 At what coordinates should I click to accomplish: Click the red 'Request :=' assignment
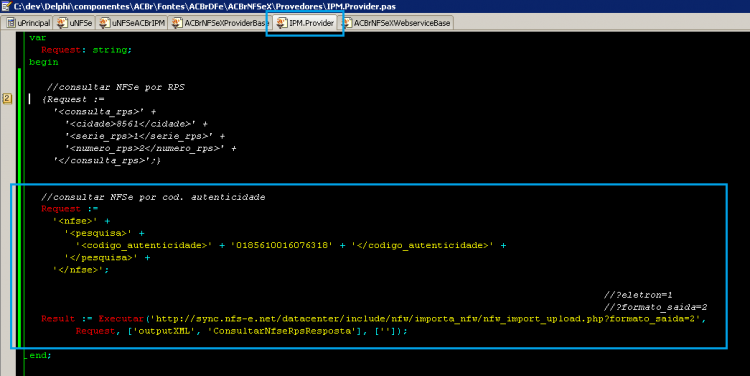[x=70, y=209]
